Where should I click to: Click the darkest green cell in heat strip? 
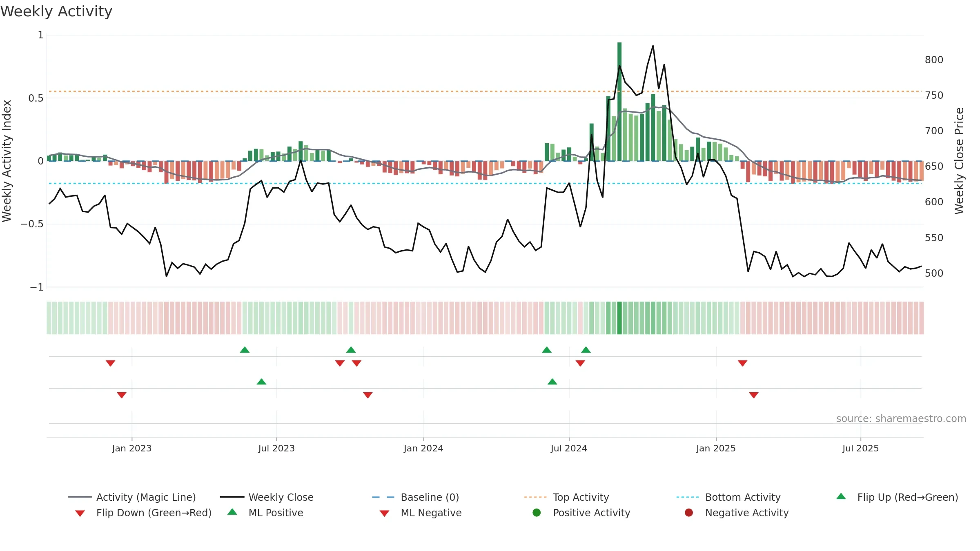coord(619,318)
